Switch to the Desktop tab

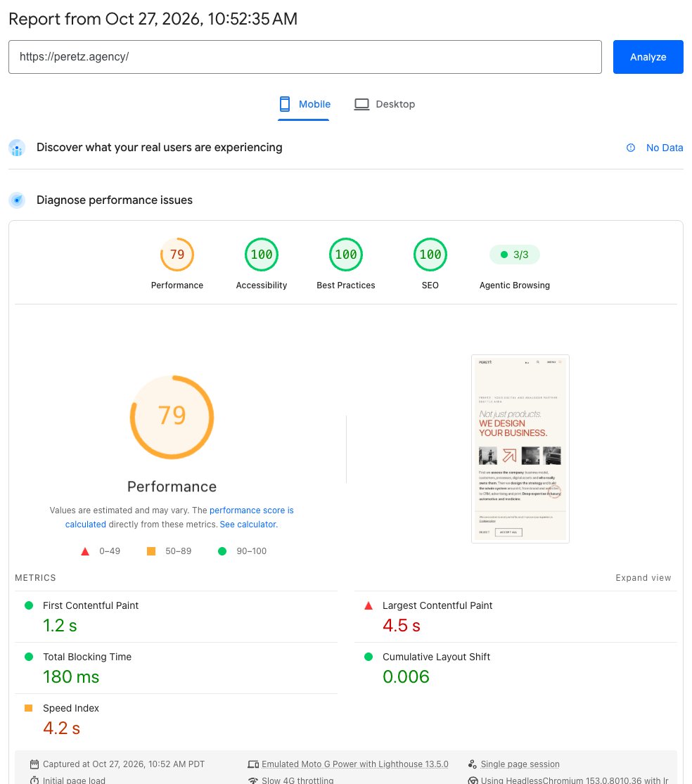[385, 104]
